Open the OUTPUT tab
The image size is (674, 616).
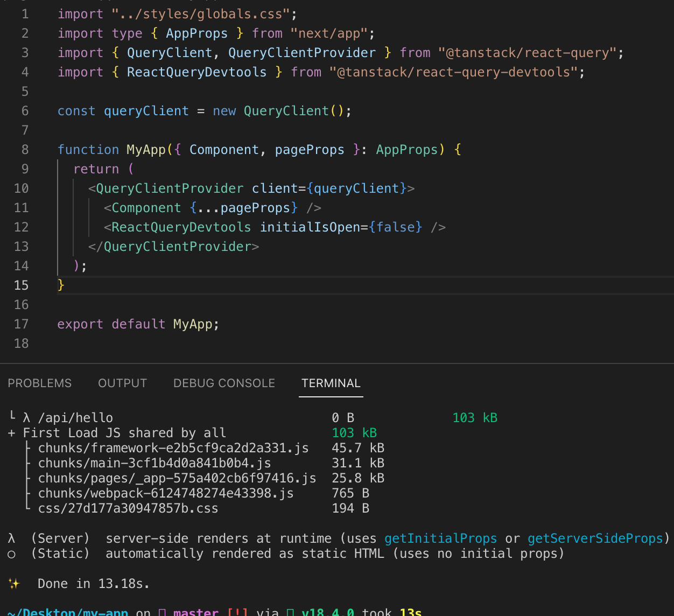[122, 383]
